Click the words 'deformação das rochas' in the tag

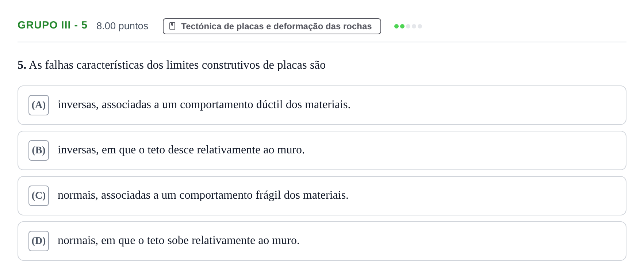(x=322, y=26)
